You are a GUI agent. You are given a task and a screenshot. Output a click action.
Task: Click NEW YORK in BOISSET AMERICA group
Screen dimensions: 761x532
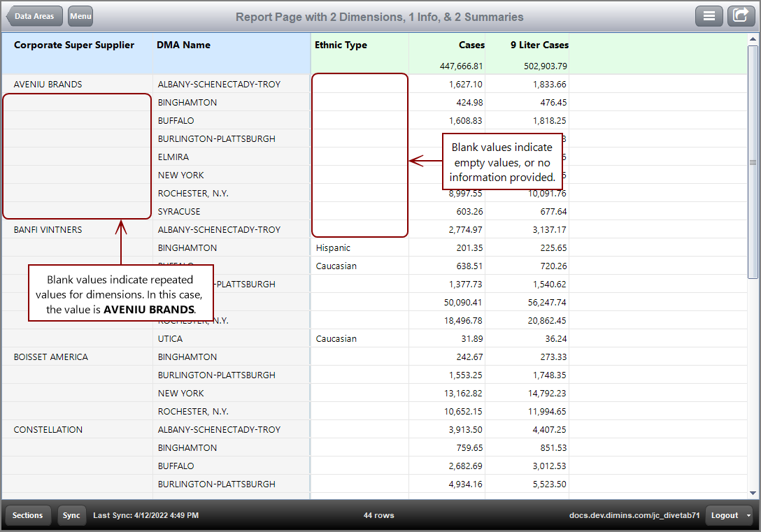[180, 394]
